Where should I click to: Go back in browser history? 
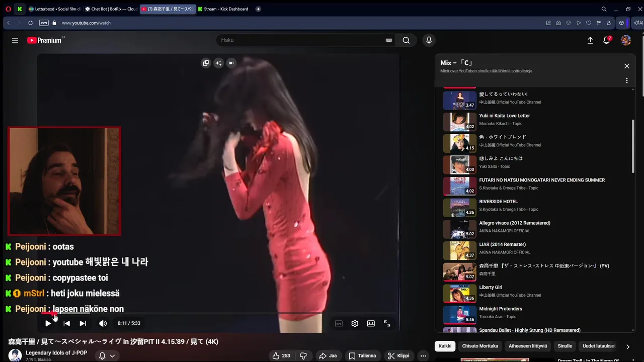point(8,23)
